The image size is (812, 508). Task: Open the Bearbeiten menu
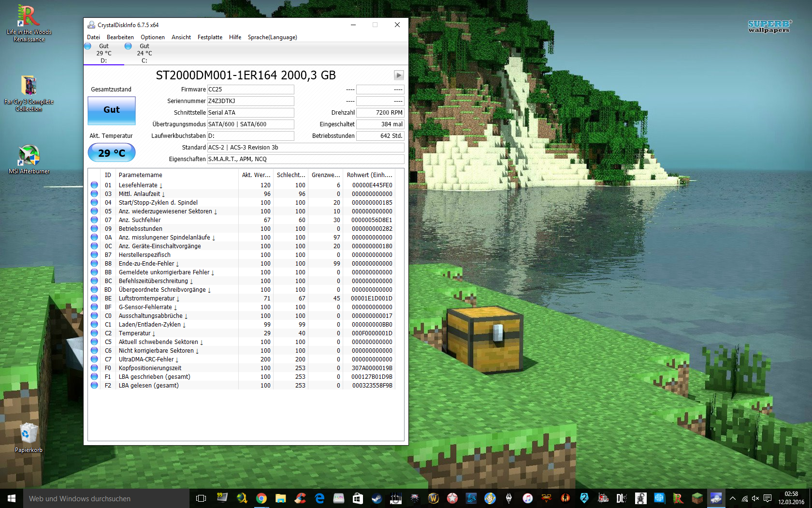(120, 37)
